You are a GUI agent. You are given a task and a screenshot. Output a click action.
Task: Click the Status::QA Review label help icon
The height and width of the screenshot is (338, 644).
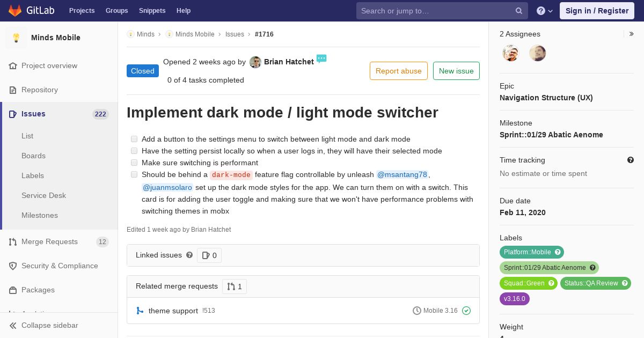pyautogui.click(x=625, y=283)
